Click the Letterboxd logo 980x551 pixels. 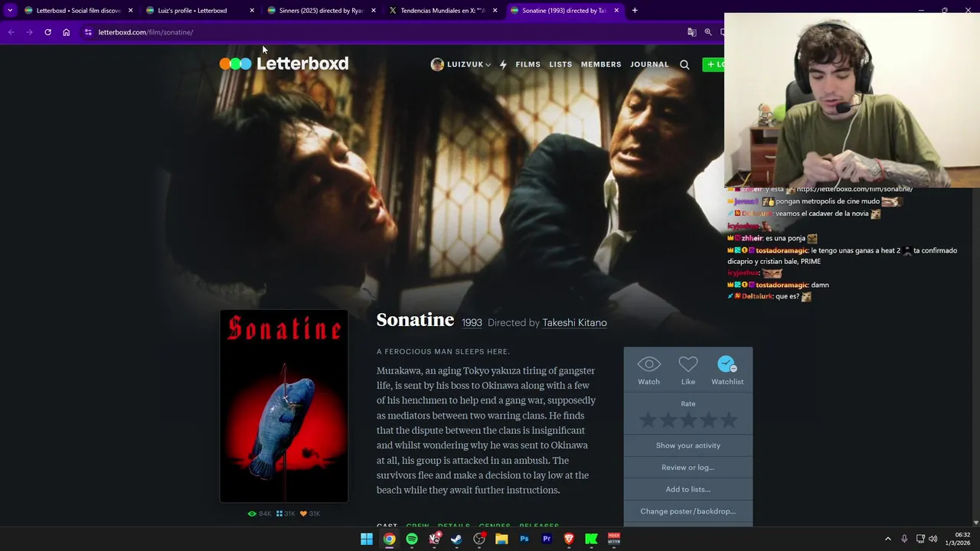pos(284,64)
